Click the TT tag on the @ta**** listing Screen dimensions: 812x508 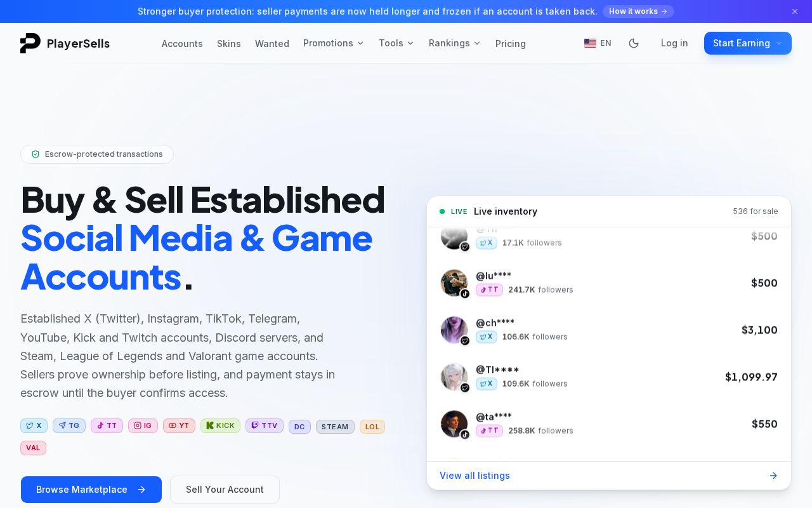tap(489, 431)
